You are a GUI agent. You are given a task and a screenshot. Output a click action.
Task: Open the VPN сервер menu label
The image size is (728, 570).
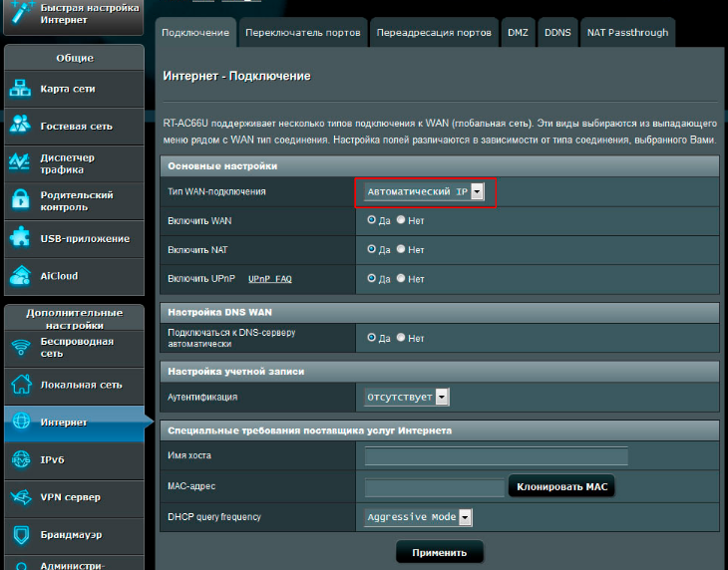70,497
